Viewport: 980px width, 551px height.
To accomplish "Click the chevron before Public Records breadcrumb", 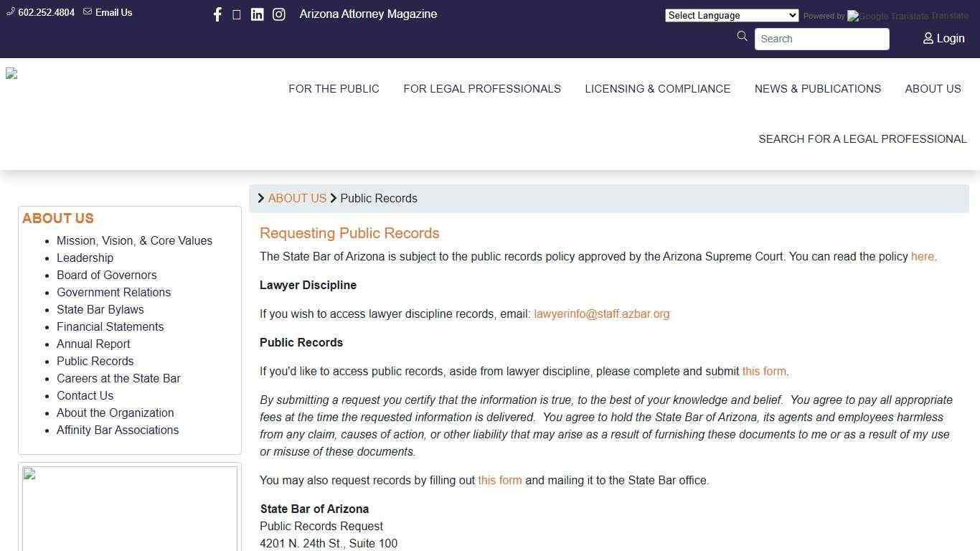I will [x=334, y=198].
